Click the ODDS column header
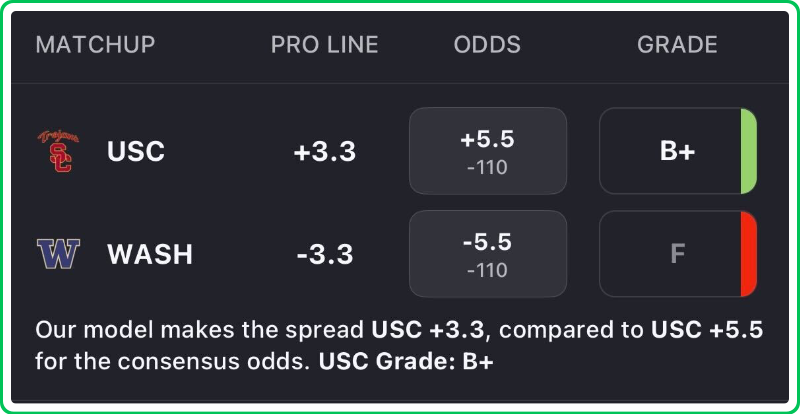This screenshot has height=414, width=800. coord(487,45)
